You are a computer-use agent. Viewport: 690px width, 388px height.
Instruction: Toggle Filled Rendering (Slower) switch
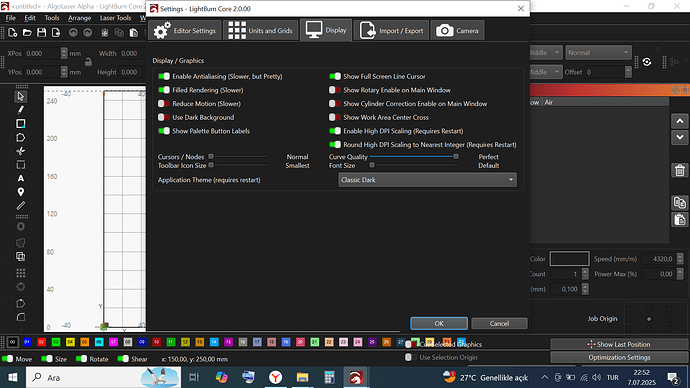(164, 90)
